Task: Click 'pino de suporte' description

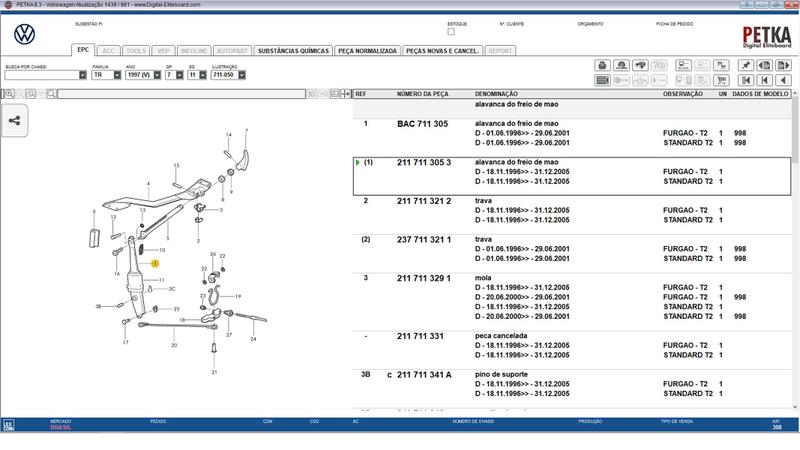Action: click(502, 374)
